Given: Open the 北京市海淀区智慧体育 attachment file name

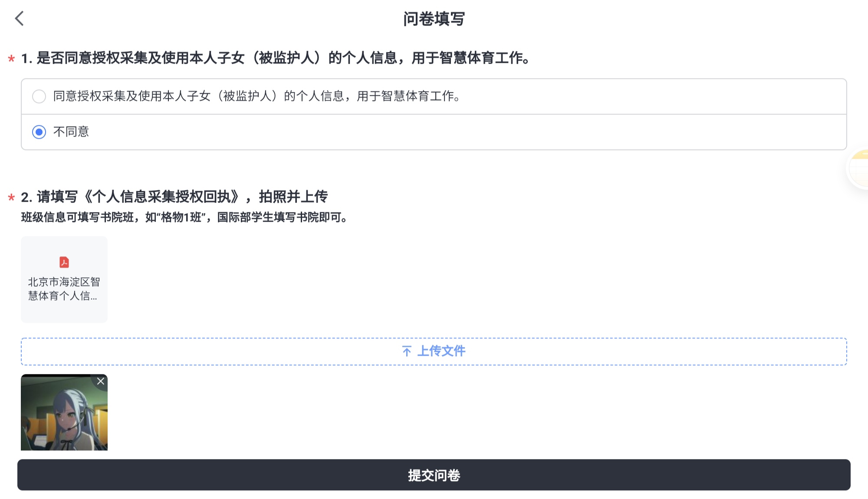Looking at the screenshot, I should pyautogui.click(x=64, y=289).
